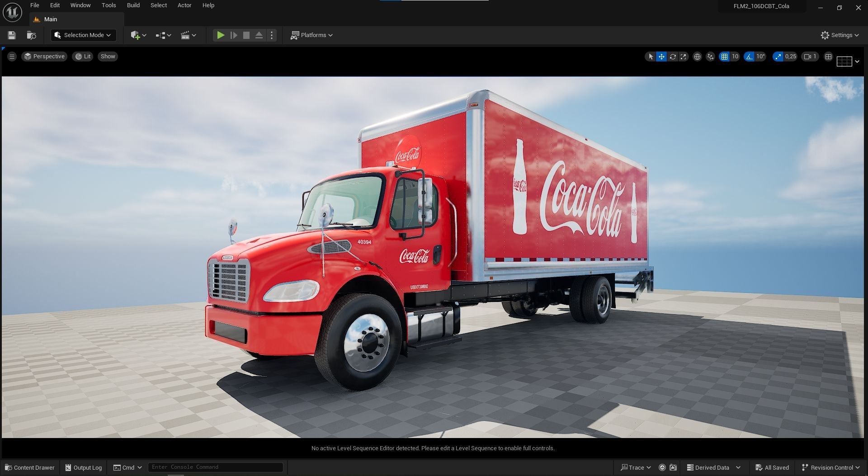Image resolution: width=868 pixels, height=476 pixels.
Task: Start Play in Editor with green play button
Action: point(221,35)
